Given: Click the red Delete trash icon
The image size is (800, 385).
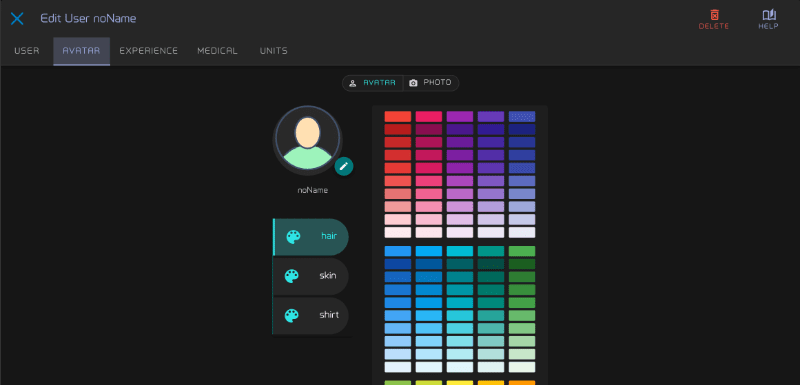Looking at the screenshot, I should [x=715, y=15].
